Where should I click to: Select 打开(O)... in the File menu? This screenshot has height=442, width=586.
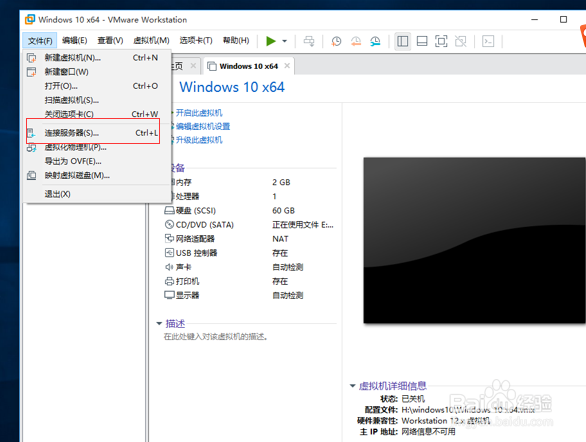tap(97, 86)
